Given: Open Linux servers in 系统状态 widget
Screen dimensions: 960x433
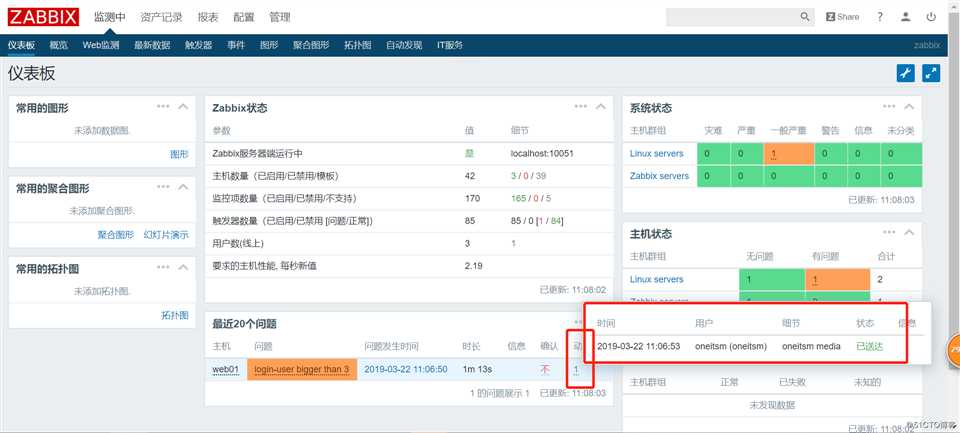Looking at the screenshot, I should tap(656, 154).
